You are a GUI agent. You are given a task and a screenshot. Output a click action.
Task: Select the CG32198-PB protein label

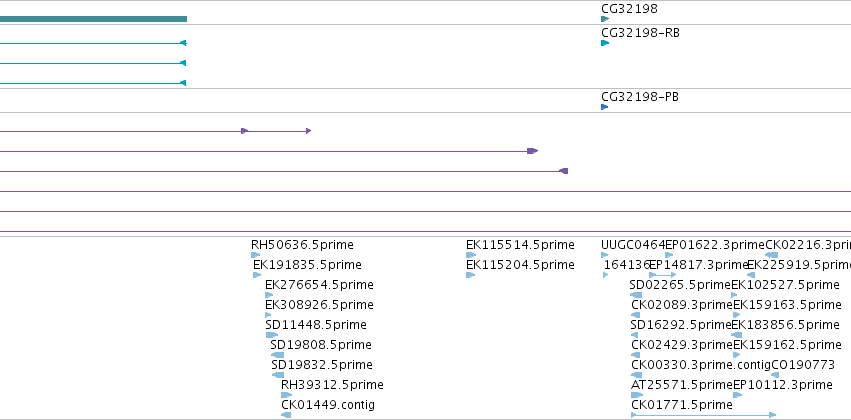pos(640,97)
